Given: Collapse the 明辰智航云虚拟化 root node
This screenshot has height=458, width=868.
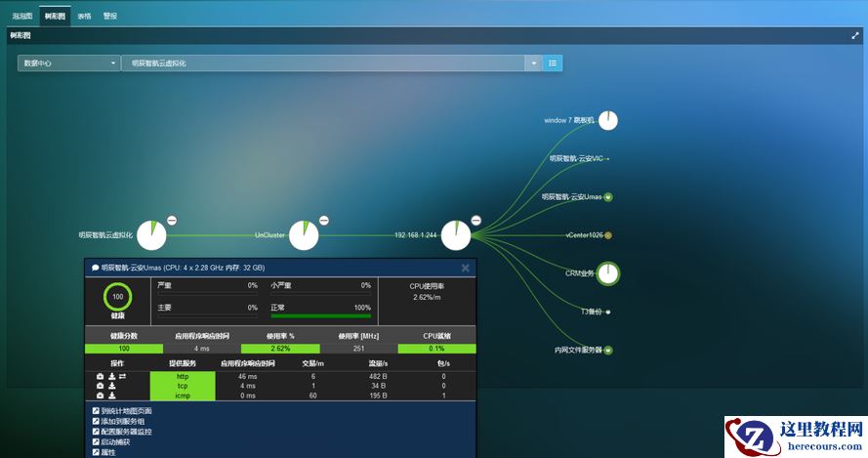Looking at the screenshot, I should [x=172, y=221].
